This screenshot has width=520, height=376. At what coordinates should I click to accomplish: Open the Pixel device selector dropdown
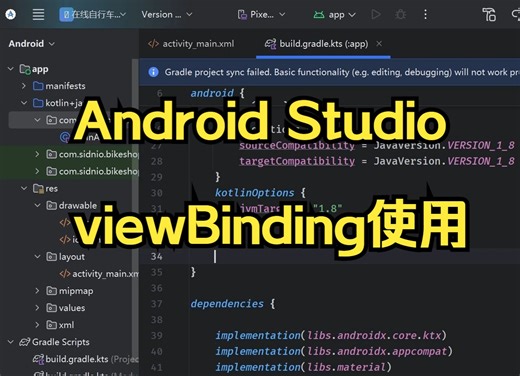click(262, 14)
